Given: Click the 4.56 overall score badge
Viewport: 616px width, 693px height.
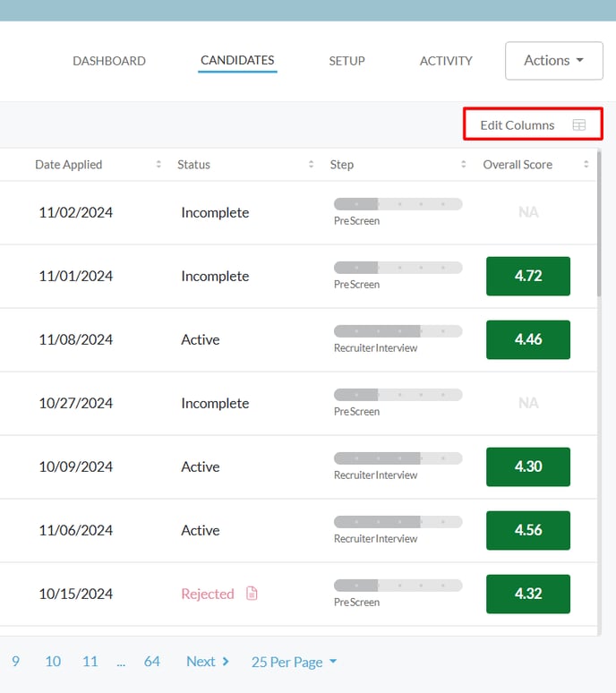Looking at the screenshot, I should (x=528, y=530).
